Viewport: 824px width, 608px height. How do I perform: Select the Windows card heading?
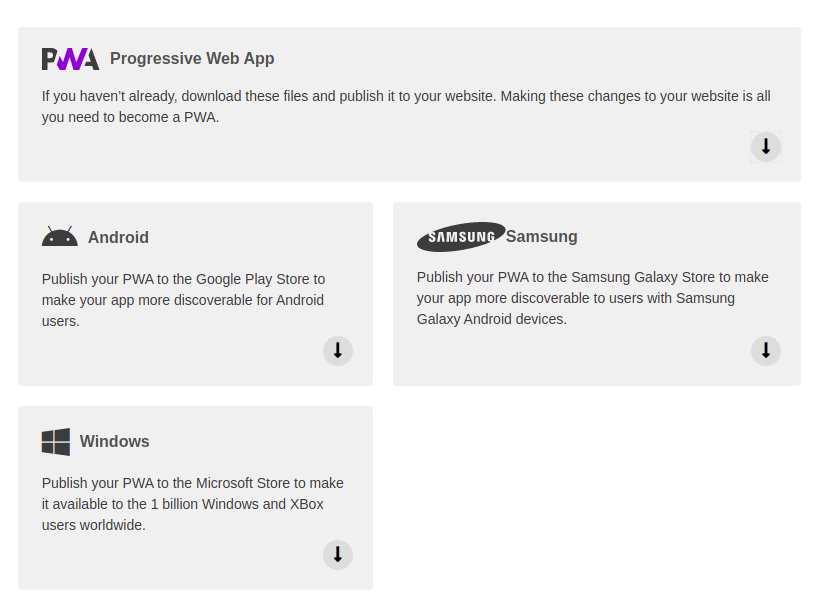point(115,441)
